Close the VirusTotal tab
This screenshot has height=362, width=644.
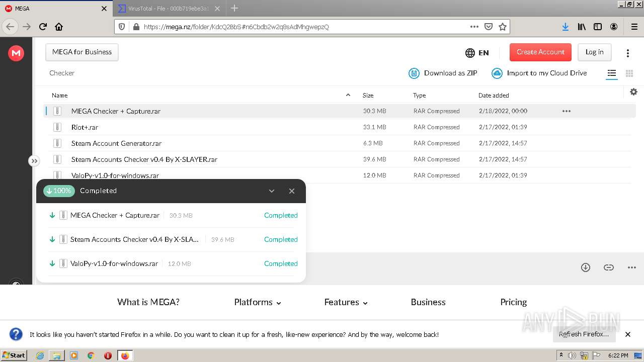click(217, 9)
